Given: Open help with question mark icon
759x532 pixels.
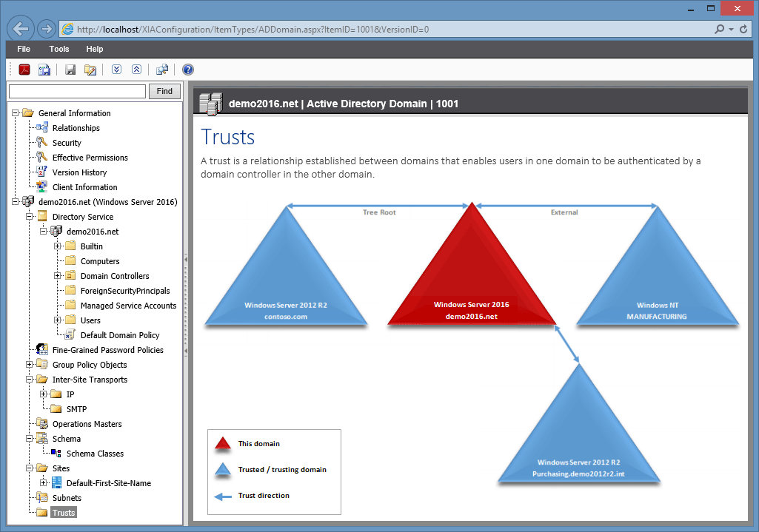Looking at the screenshot, I should pyautogui.click(x=188, y=70).
